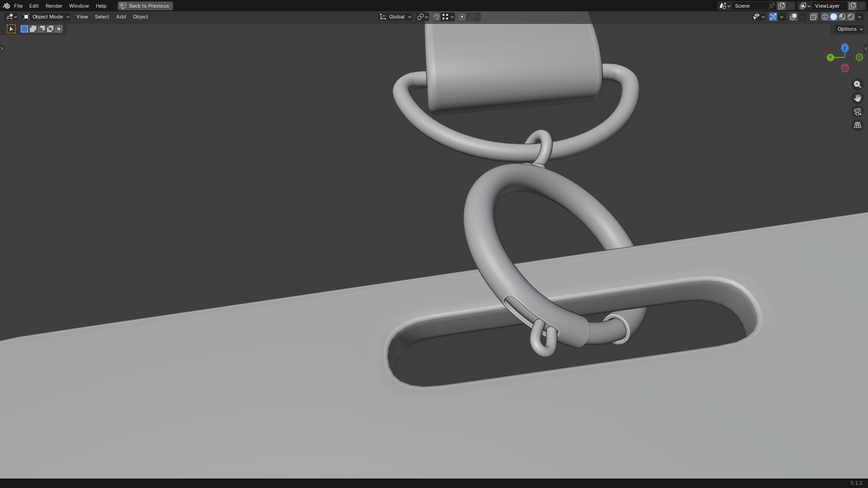
Task: Switch to material preview shading
Action: point(842,17)
